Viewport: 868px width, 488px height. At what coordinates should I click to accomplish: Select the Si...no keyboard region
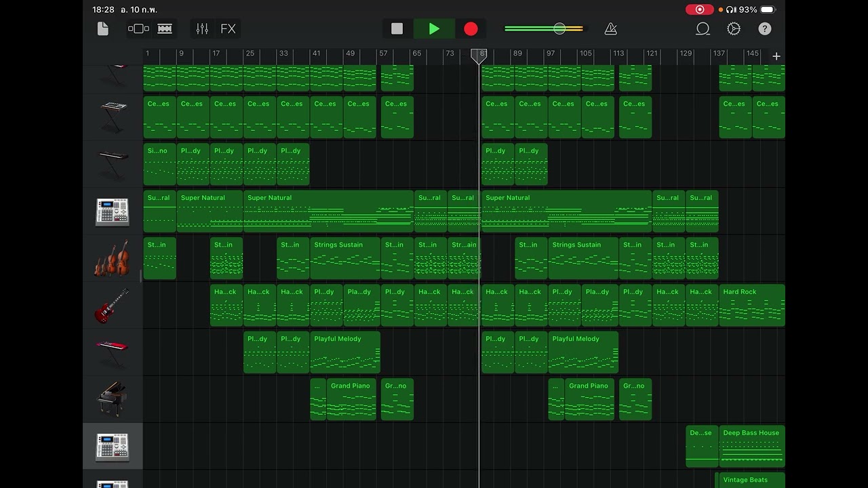(159, 164)
